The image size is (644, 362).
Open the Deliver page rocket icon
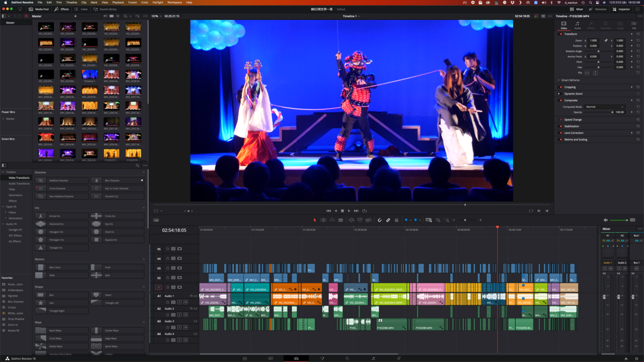pyautogui.click(x=399, y=358)
